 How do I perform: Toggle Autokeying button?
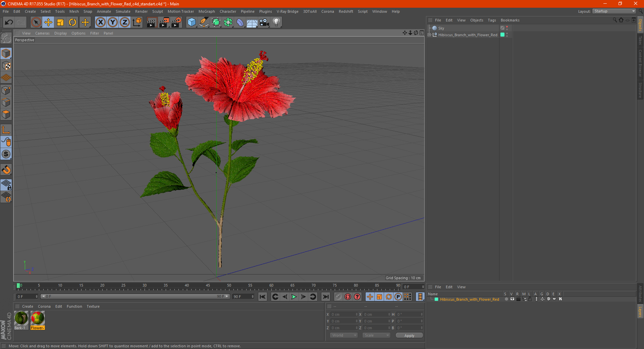[348, 297]
